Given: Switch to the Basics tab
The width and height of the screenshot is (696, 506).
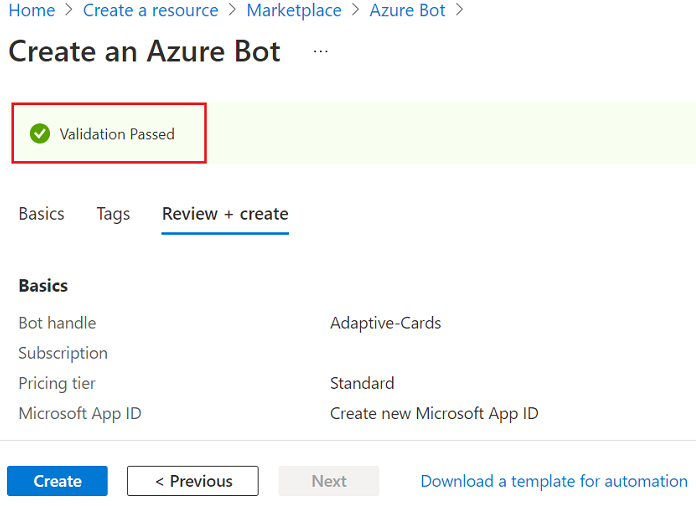Looking at the screenshot, I should click(x=41, y=214).
